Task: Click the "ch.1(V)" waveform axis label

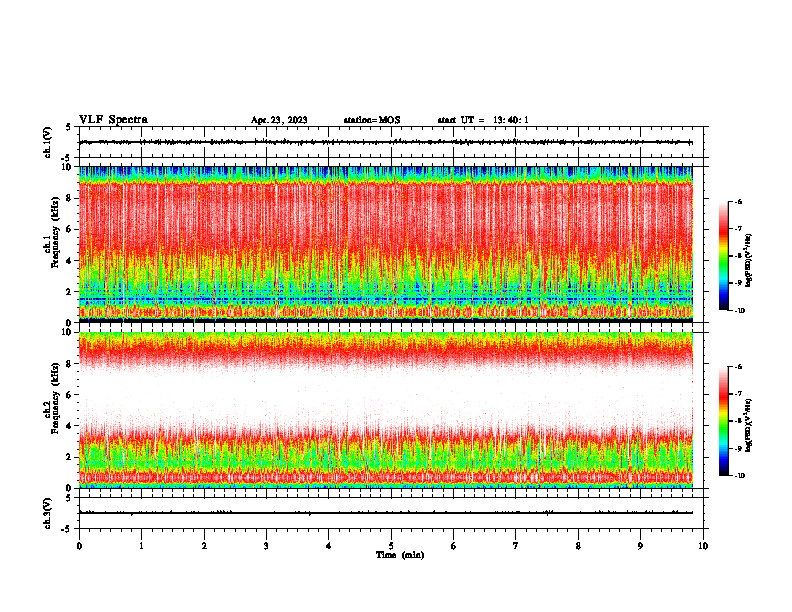Action: pyautogui.click(x=48, y=142)
